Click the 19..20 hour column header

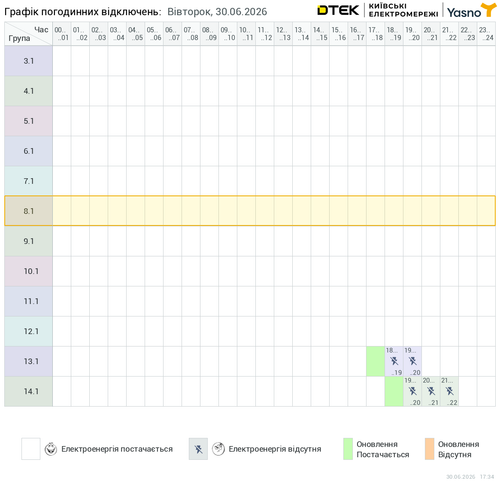(x=412, y=34)
